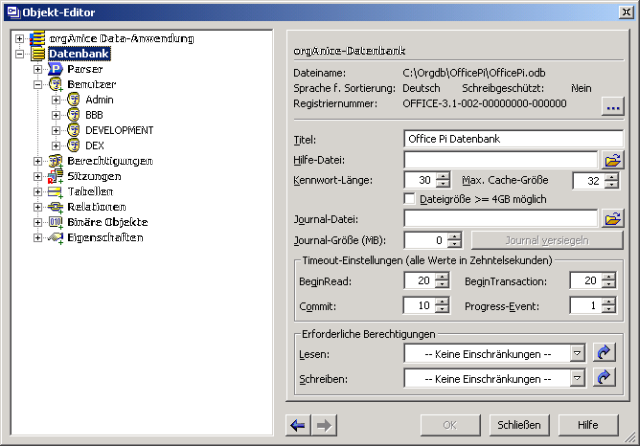Go forward with the grey right arrow
The height and width of the screenshot is (446, 640).
point(324,426)
